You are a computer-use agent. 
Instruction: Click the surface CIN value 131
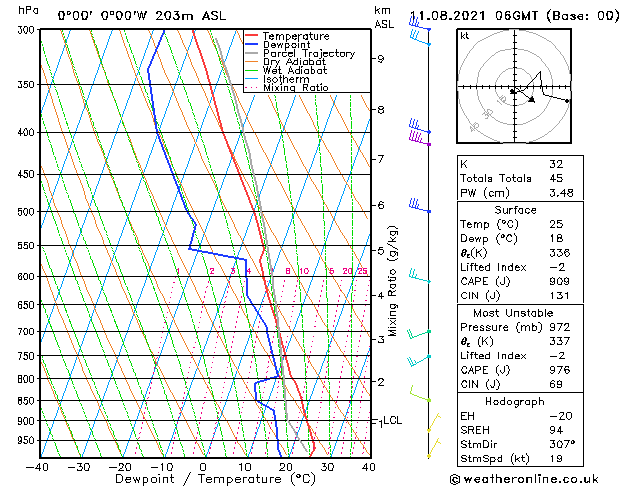click(x=560, y=296)
